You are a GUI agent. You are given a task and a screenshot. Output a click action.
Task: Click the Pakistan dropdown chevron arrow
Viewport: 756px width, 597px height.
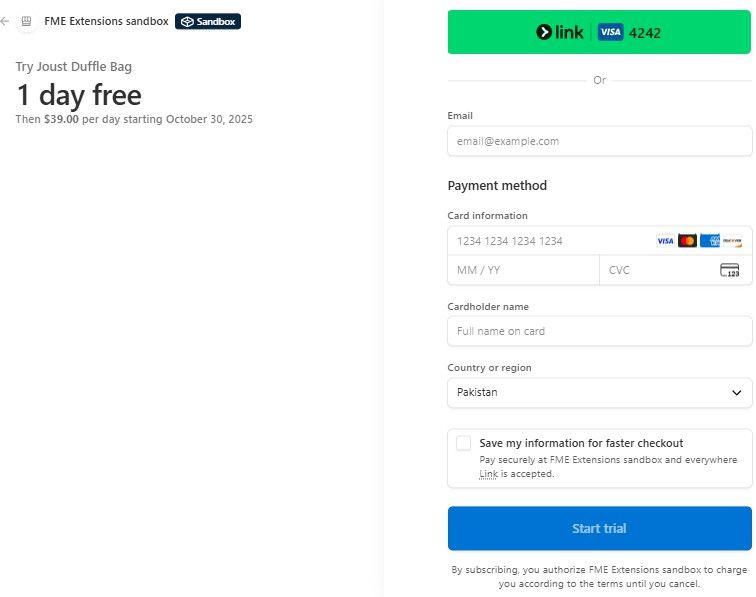point(737,393)
